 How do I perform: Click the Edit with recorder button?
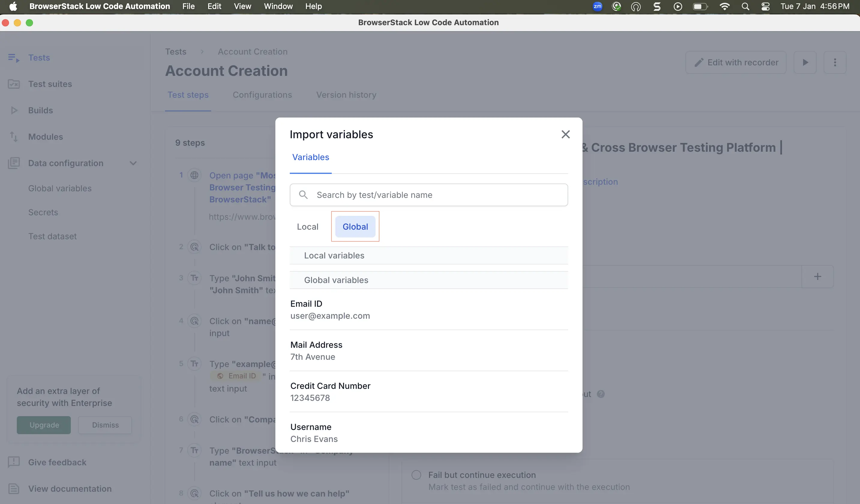pyautogui.click(x=736, y=62)
